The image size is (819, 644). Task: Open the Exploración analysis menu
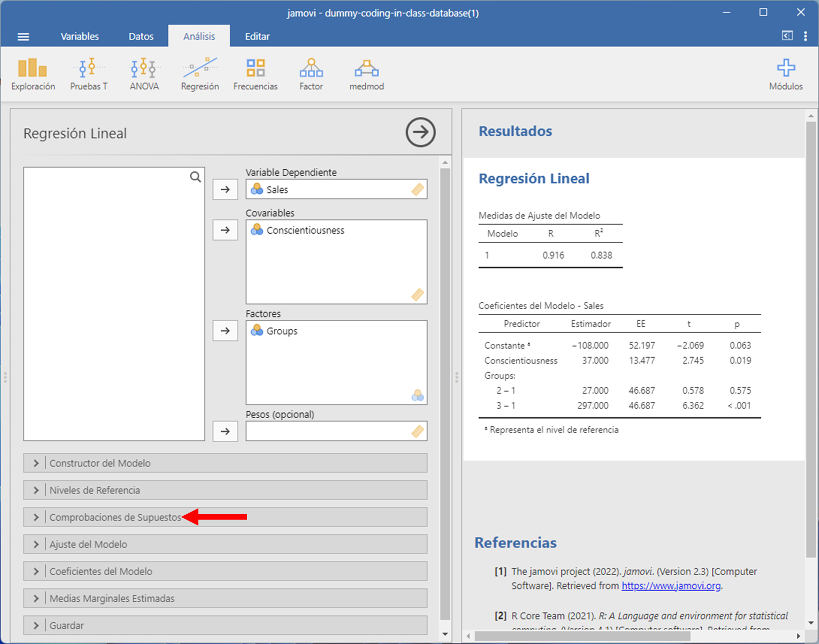tap(33, 74)
